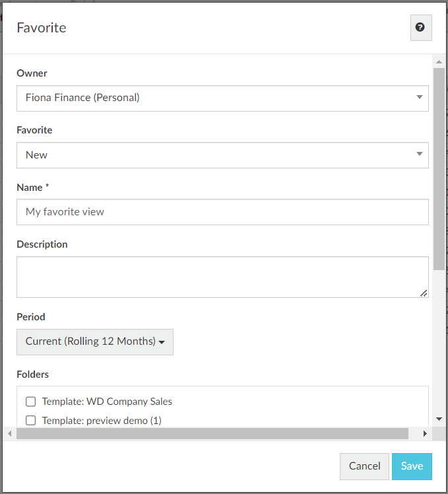The width and height of the screenshot is (448, 494).
Task: Open the help question mark icon
Action: pyautogui.click(x=420, y=28)
